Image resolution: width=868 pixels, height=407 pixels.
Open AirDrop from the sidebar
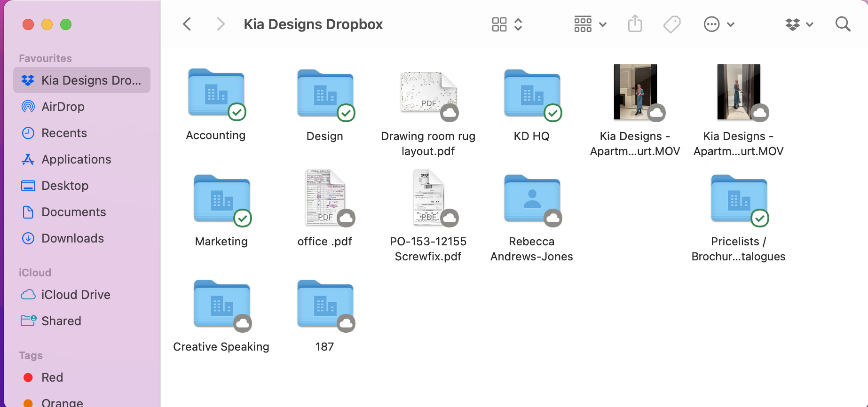pos(63,107)
